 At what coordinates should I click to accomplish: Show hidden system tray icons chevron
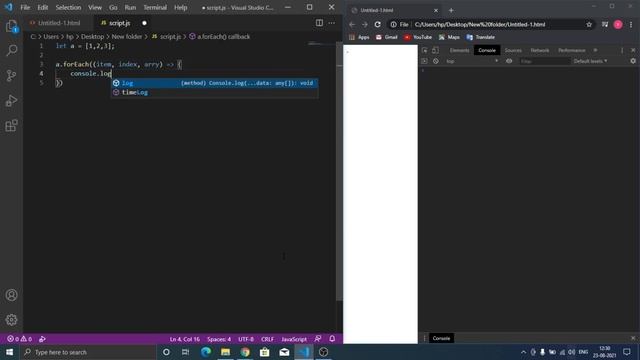pyautogui.click(x=524, y=352)
